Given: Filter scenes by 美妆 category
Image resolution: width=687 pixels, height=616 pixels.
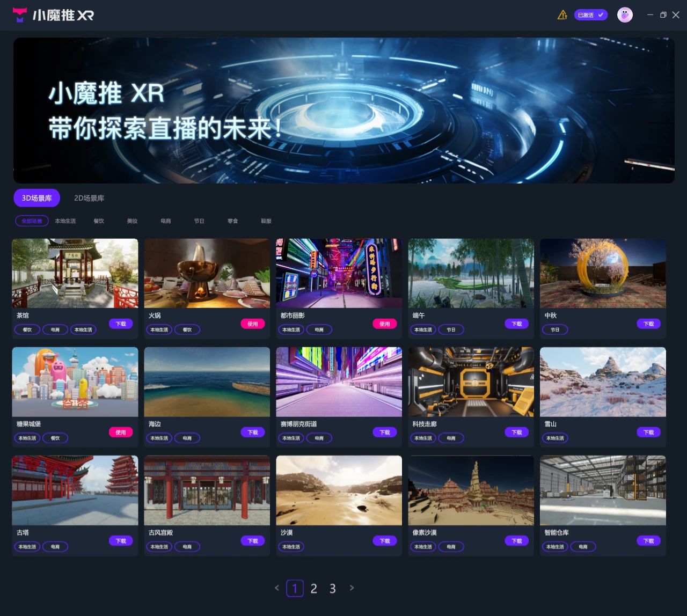Looking at the screenshot, I should [x=132, y=221].
